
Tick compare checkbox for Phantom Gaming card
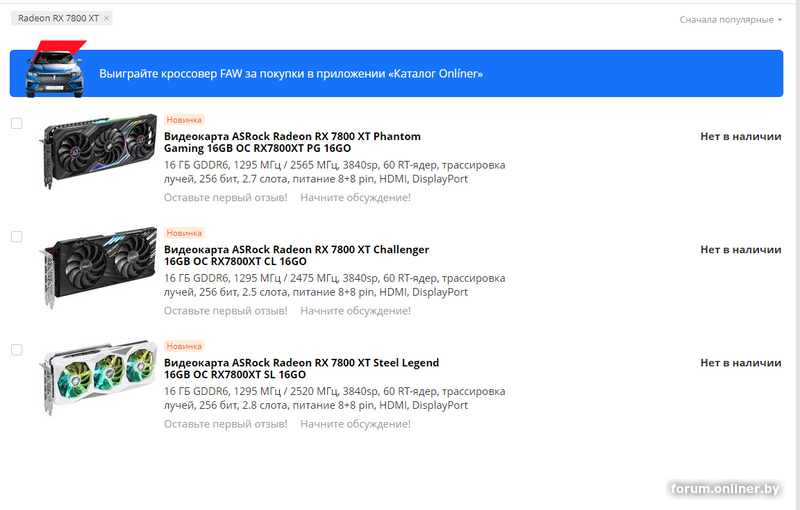click(17, 123)
